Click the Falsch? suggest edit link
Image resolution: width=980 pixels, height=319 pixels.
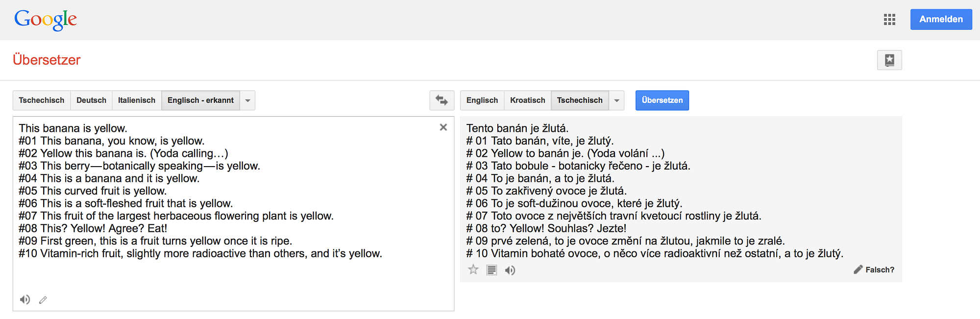pyautogui.click(x=874, y=270)
